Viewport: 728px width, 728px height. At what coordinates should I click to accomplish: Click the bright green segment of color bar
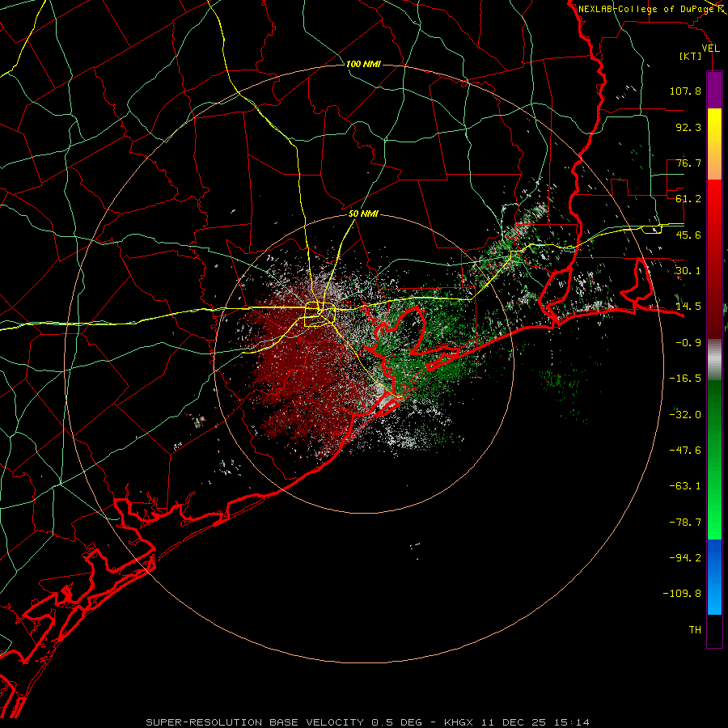pyautogui.click(x=714, y=459)
